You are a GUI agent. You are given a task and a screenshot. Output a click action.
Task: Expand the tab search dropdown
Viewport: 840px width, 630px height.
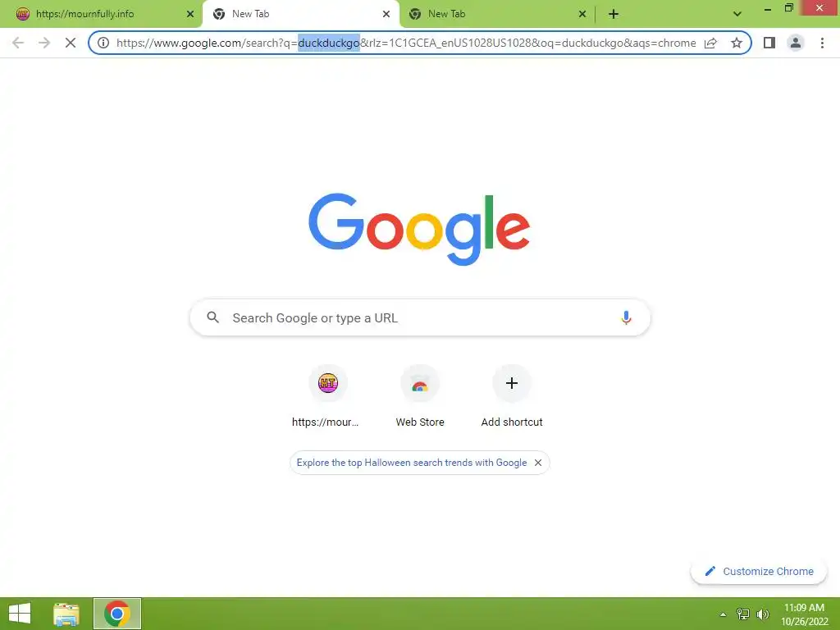[737, 15]
